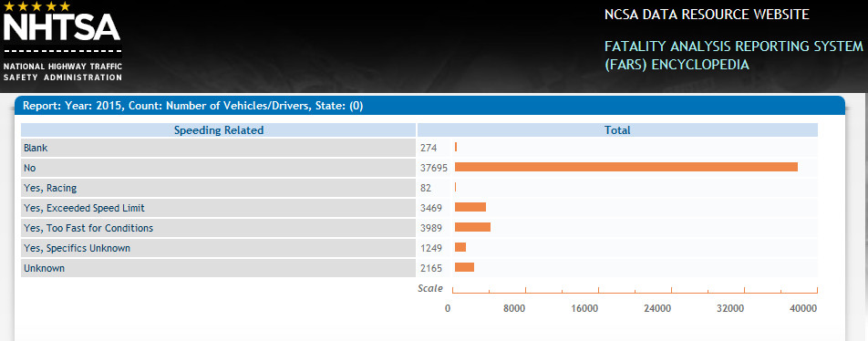
Task: Click the Scale label under the chart
Action: point(430,288)
